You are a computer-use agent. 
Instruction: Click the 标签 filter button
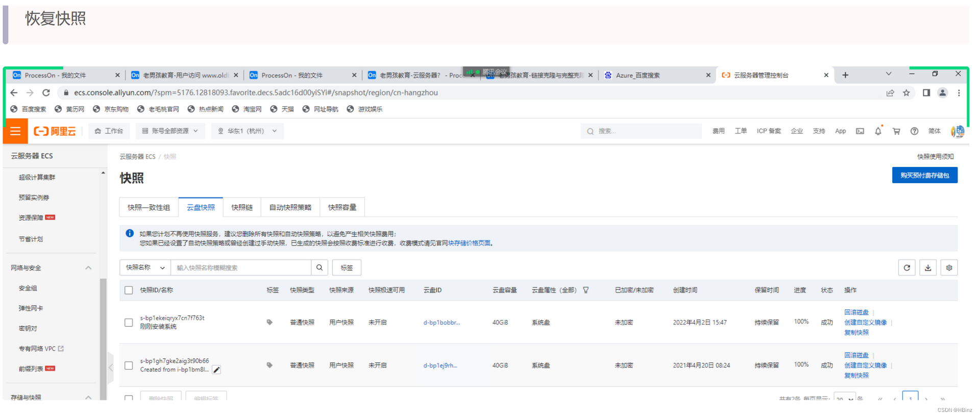tap(347, 267)
